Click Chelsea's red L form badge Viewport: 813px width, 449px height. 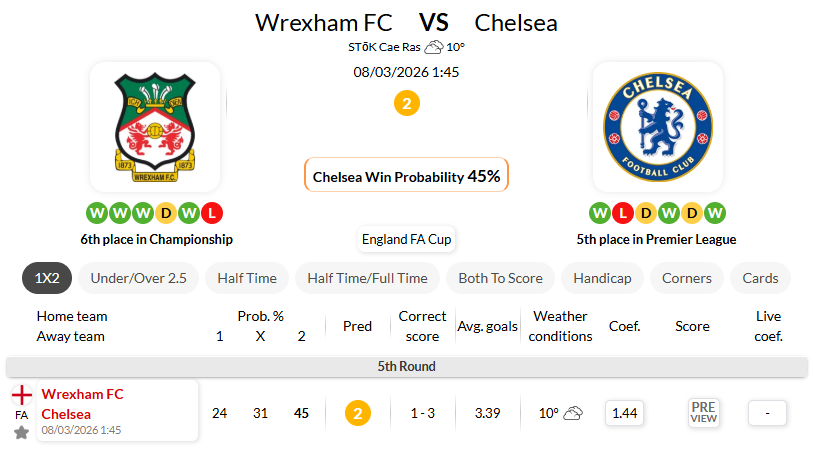point(621,213)
